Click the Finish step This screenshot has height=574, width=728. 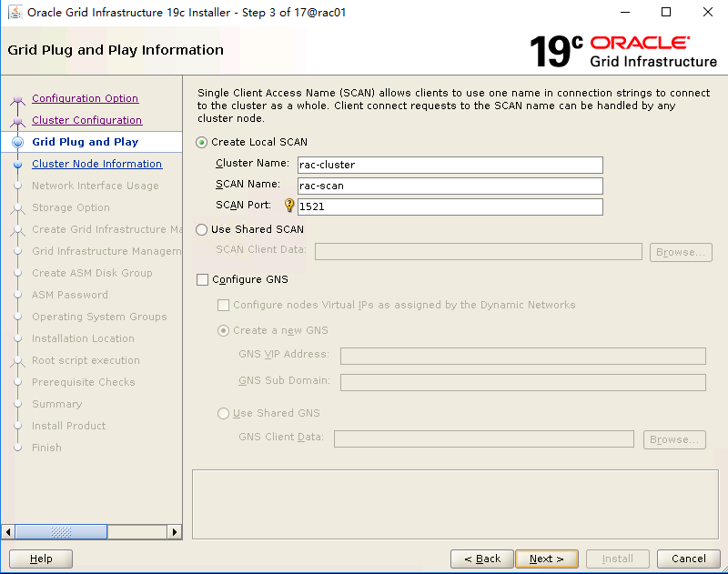46,448
